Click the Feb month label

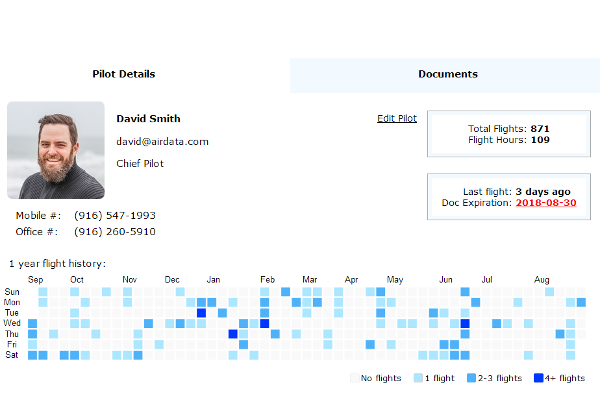coord(267,280)
